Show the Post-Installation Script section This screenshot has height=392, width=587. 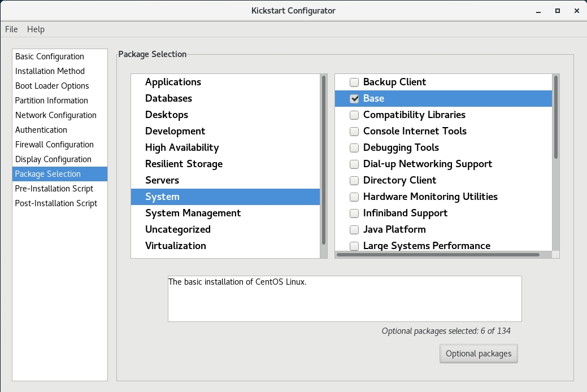tap(56, 203)
